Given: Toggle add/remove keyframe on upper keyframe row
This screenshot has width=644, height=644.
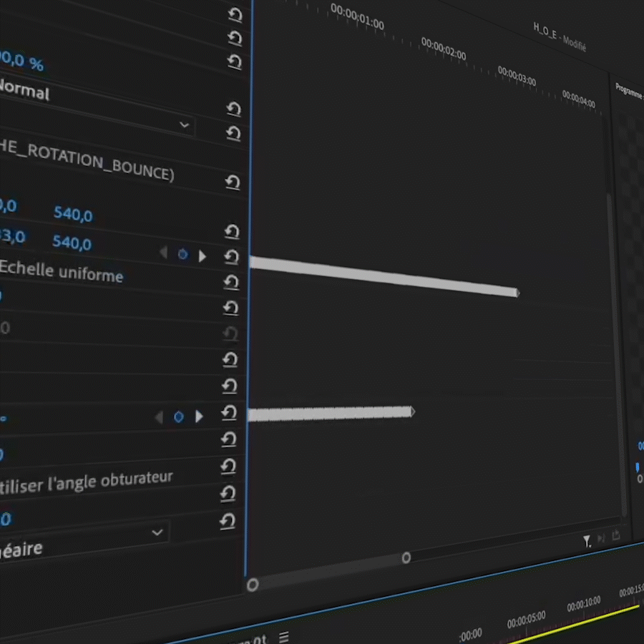Looking at the screenshot, I should pyautogui.click(x=182, y=254).
